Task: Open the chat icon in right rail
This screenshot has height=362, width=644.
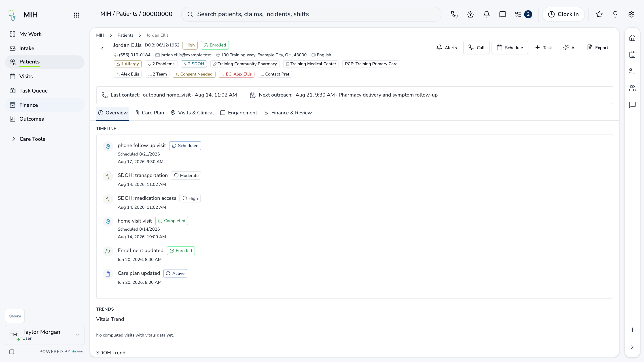Action: (632, 104)
